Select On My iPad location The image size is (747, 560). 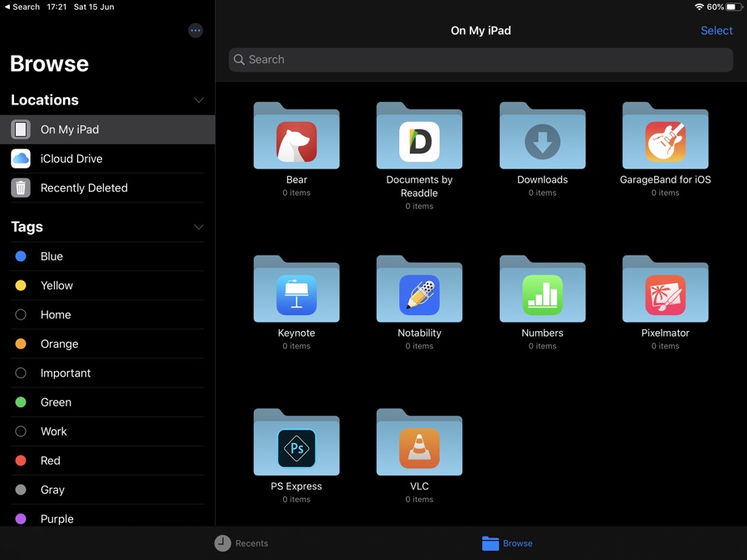108,129
